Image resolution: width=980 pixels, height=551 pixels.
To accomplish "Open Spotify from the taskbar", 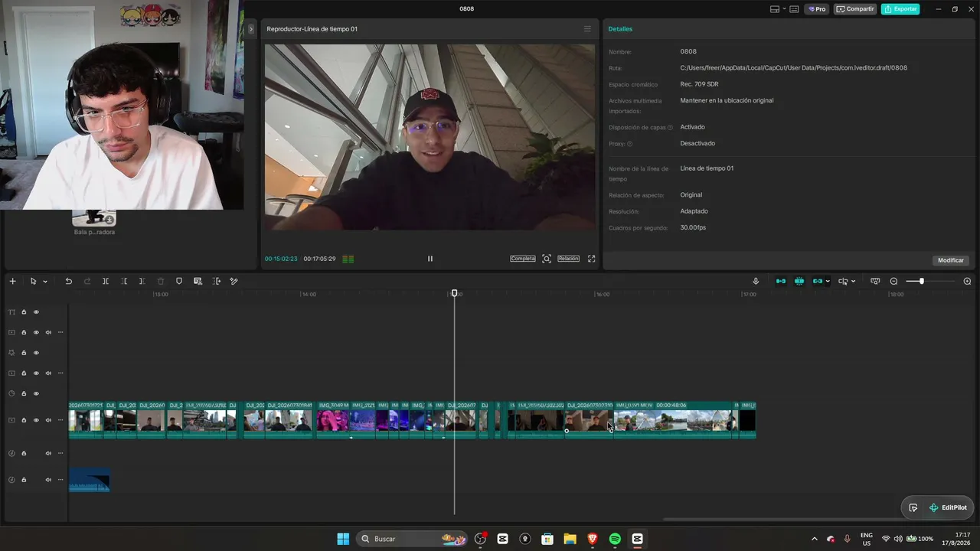I will click(x=615, y=539).
